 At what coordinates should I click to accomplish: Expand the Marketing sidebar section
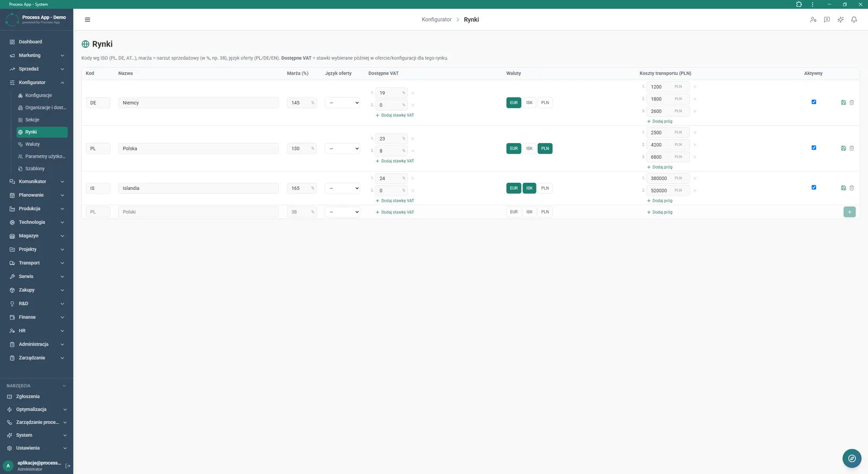tap(36, 55)
